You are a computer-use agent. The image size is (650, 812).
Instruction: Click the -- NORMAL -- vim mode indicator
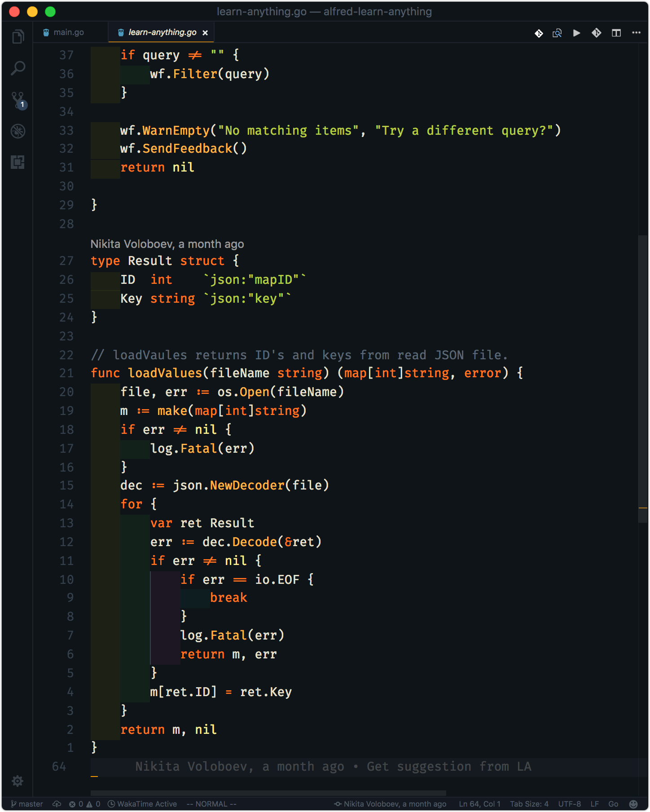tap(211, 804)
